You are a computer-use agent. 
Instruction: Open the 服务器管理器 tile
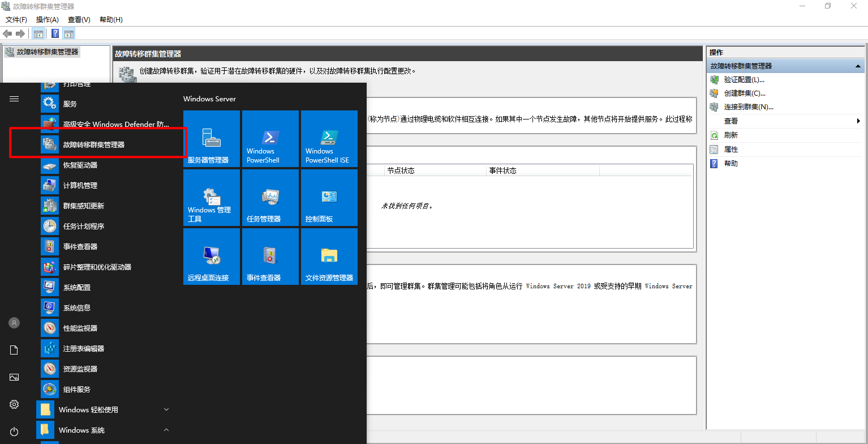tap(212, 138)
